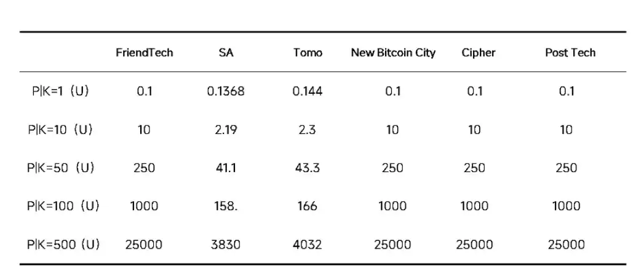Select the SA column header
644x277 pixels.
tap(226, 53)
